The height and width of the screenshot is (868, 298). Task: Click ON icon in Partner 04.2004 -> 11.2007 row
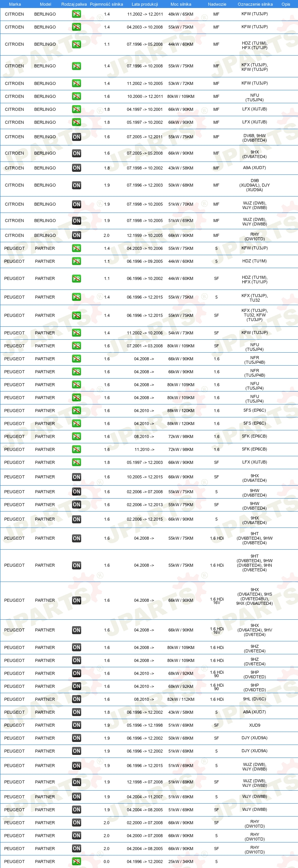pos(77,797)
